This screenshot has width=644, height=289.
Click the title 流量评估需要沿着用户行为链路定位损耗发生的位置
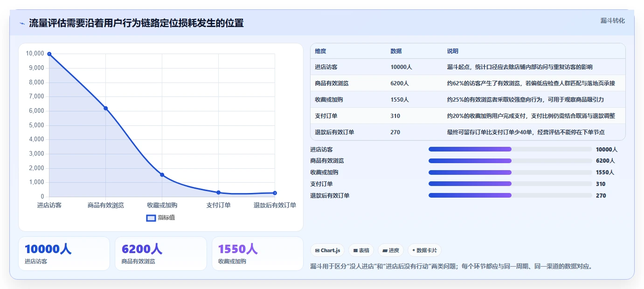click(136, 23)
